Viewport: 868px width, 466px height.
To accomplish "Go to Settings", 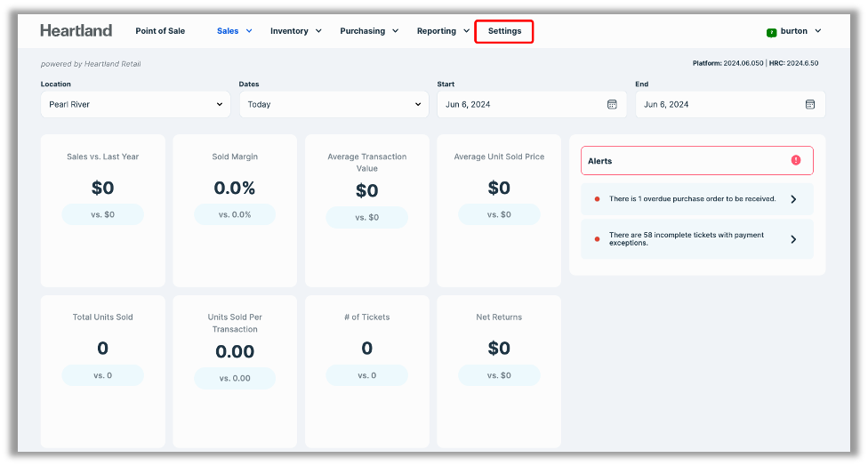I will (x=504, y=31).
